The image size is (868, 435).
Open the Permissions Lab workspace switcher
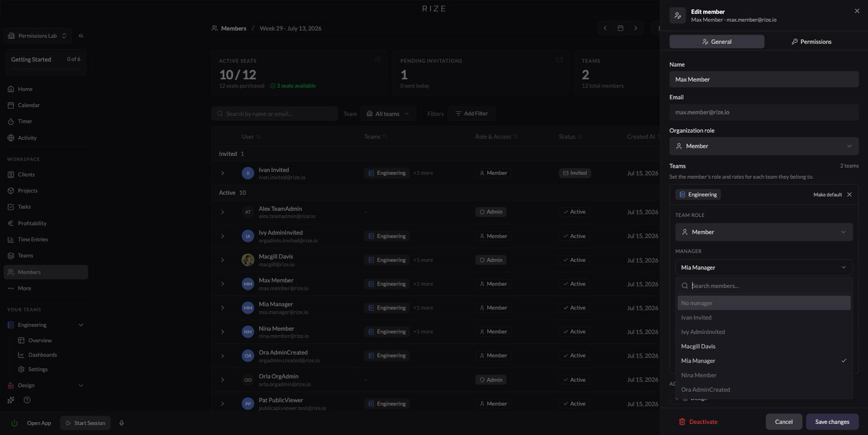tap(38, 36)
